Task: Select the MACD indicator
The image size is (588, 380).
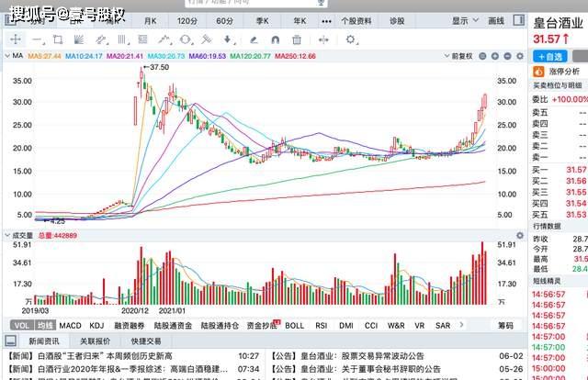Action: pos(70,326)
